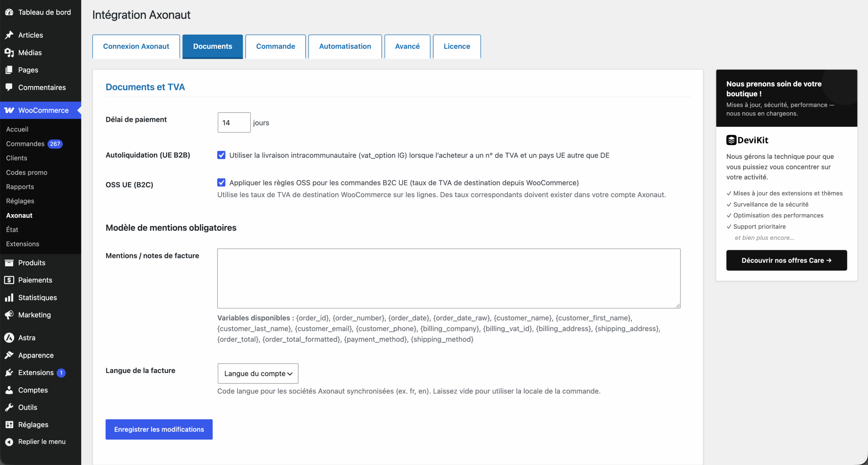Click the Statistiques menu label
This screenshot has height=465, width=868.
(x=38, y=298)
